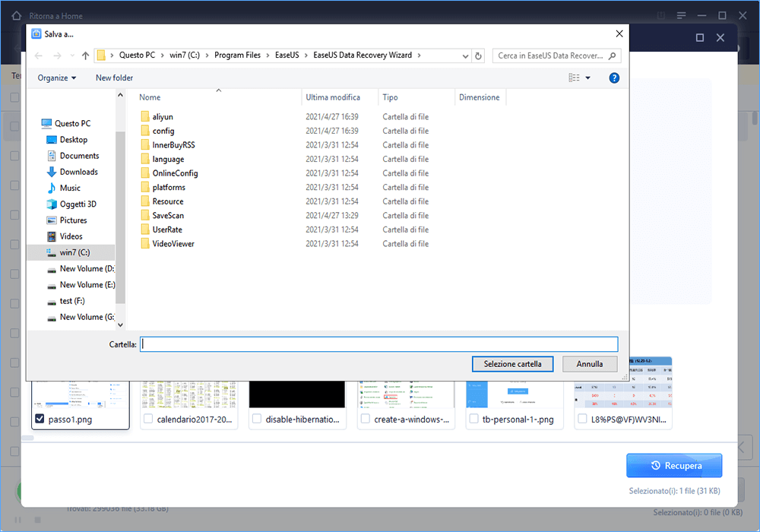Click the New folder menu item
This screenshot has height=532, width=760.
click(x=114, y=78)
